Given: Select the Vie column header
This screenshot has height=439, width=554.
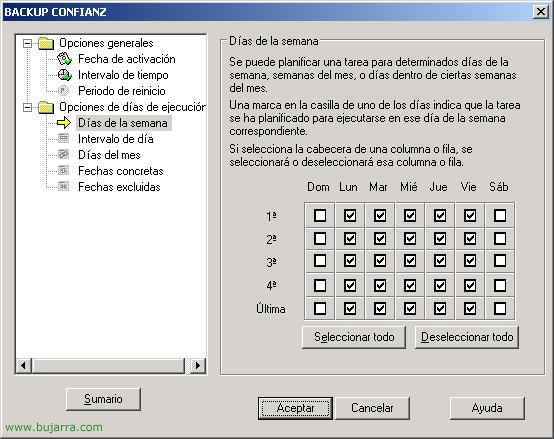Looking at the screenshot, I should pos(468,186).
